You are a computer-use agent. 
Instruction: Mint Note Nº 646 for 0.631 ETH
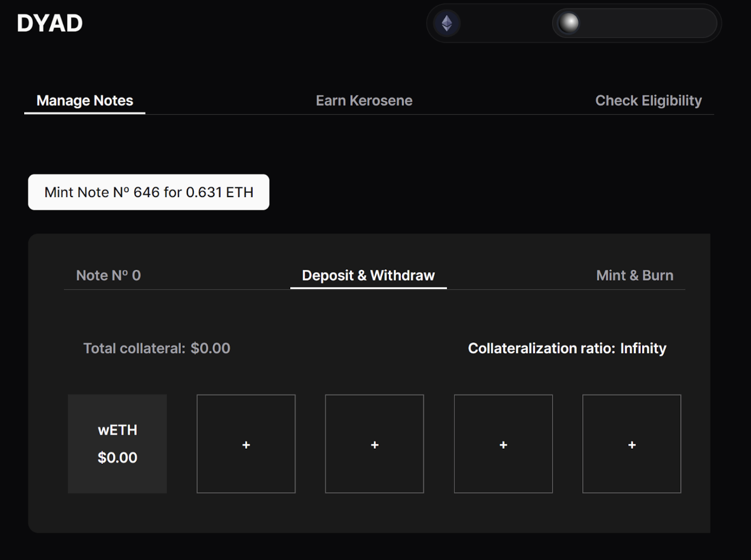click(x=149, y=192)
